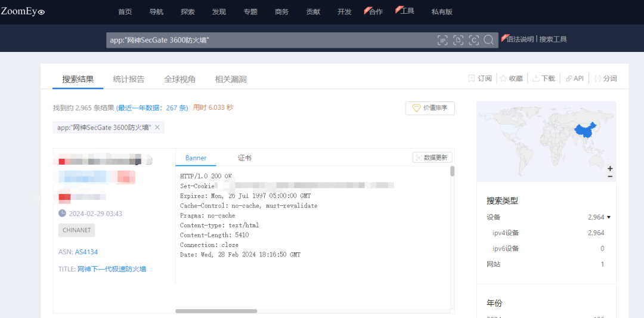The height and width of the screenshot is (318, 644).
Task: Switch to the 搜索结果 tab
Action: click(x=78, y=79)
